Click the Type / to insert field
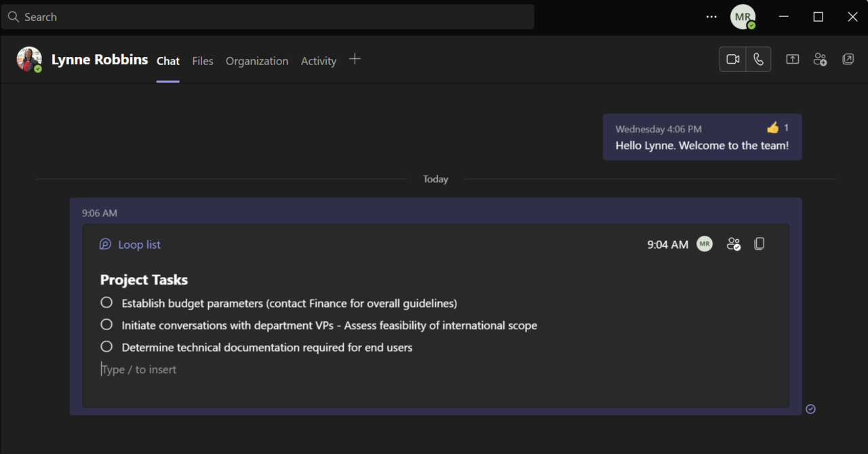This screenshot has width=868, height=454. tap(138, 369)
